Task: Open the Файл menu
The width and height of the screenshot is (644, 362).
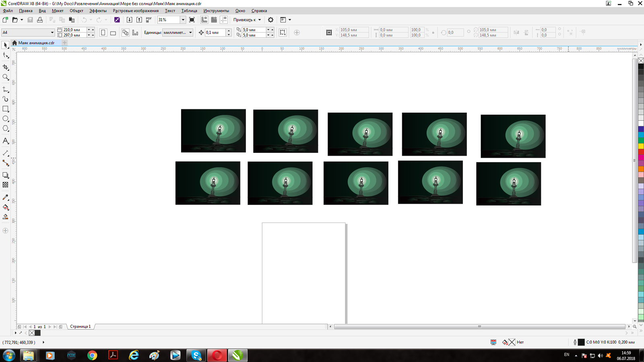Action: point(8,11)
